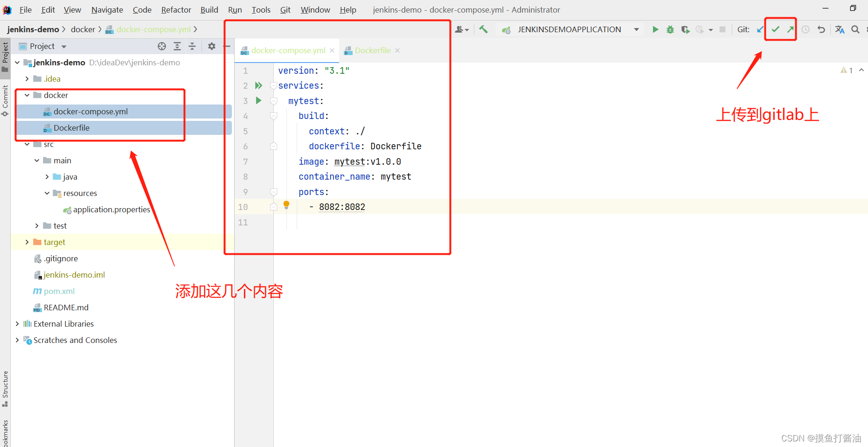Open the Git Show History clock icon
Image resolution: width=868 pixels, height=447 pixels.
pos(806,29)
